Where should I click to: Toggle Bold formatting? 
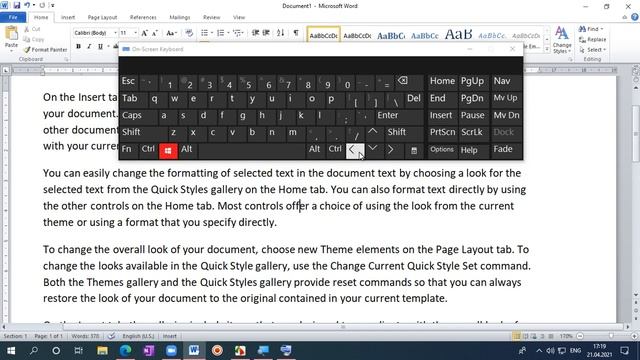pos(78,46)
